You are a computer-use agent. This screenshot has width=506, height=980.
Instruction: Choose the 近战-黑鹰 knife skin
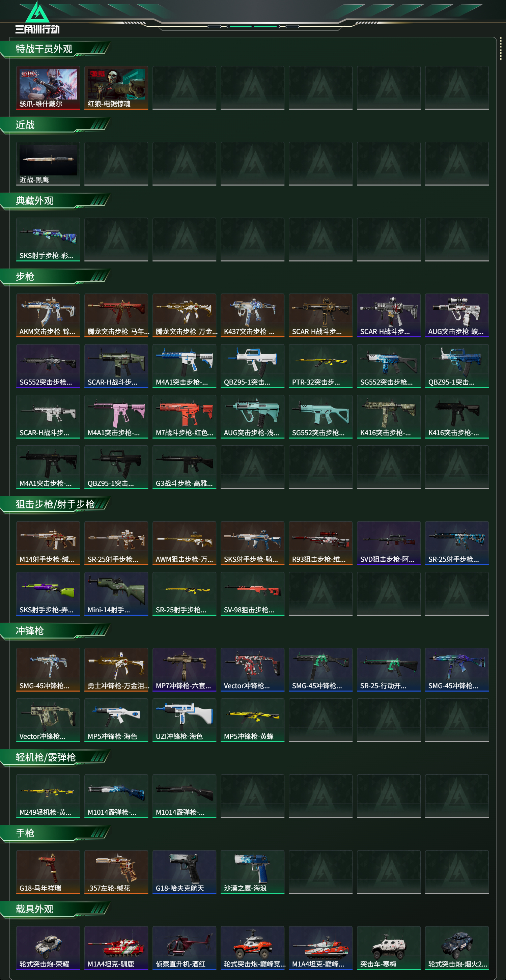pyautogui.click(x=48, y=164)
